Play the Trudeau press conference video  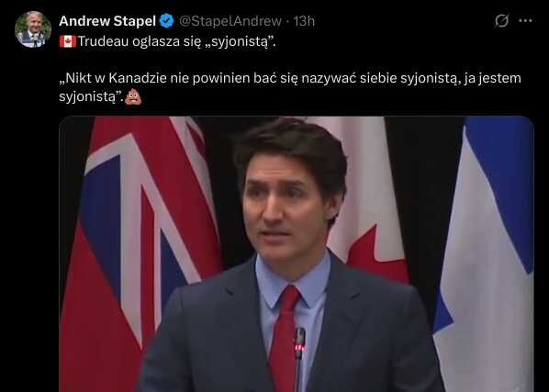(297, 254)
